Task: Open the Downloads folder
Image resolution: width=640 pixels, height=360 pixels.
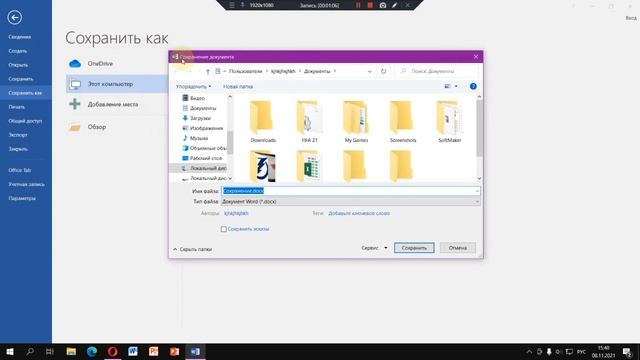Action: (263, 122)
